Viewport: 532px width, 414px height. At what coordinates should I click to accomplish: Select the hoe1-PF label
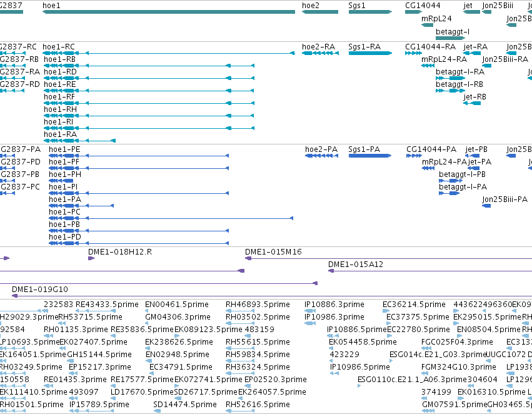pos(64,162)
